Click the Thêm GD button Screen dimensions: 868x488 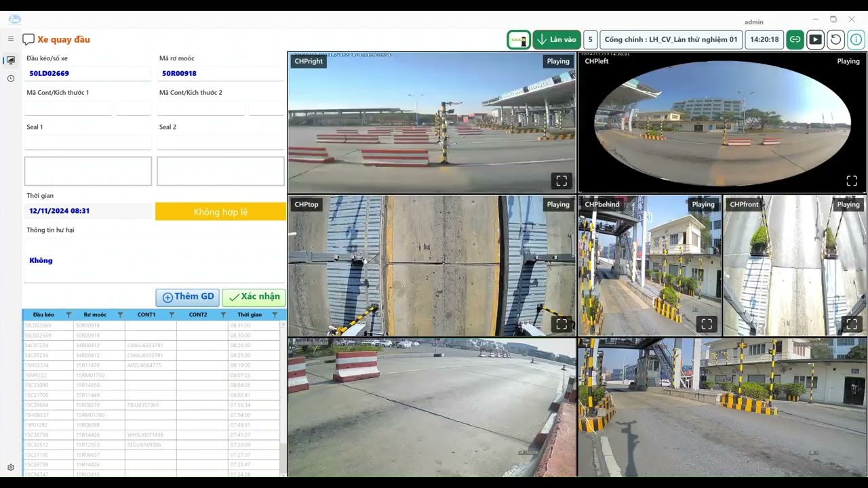[187, 297]
